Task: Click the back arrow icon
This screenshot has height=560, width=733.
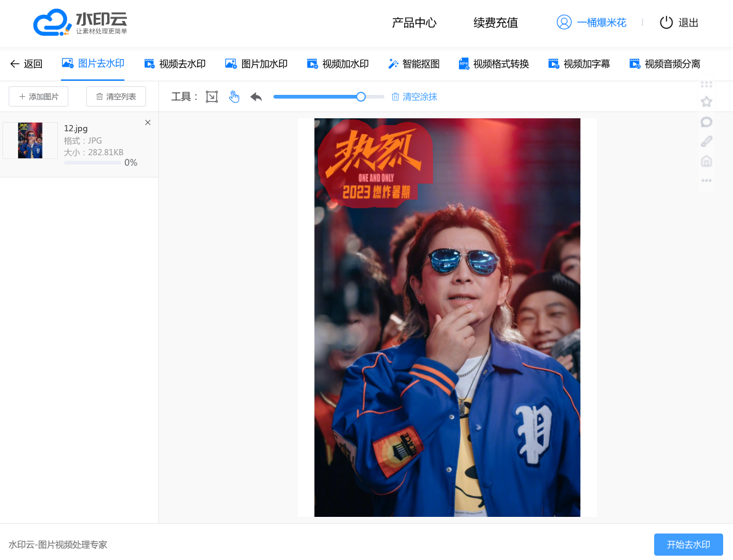Action: [x=15, y=63]
